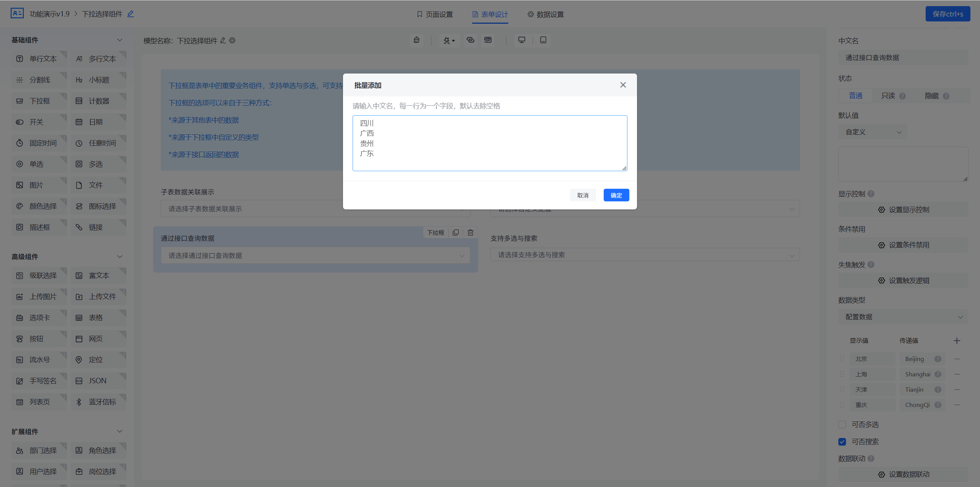Open the 默认值 自定义 dropdown
980x487 pixels.
coord(872,132)
